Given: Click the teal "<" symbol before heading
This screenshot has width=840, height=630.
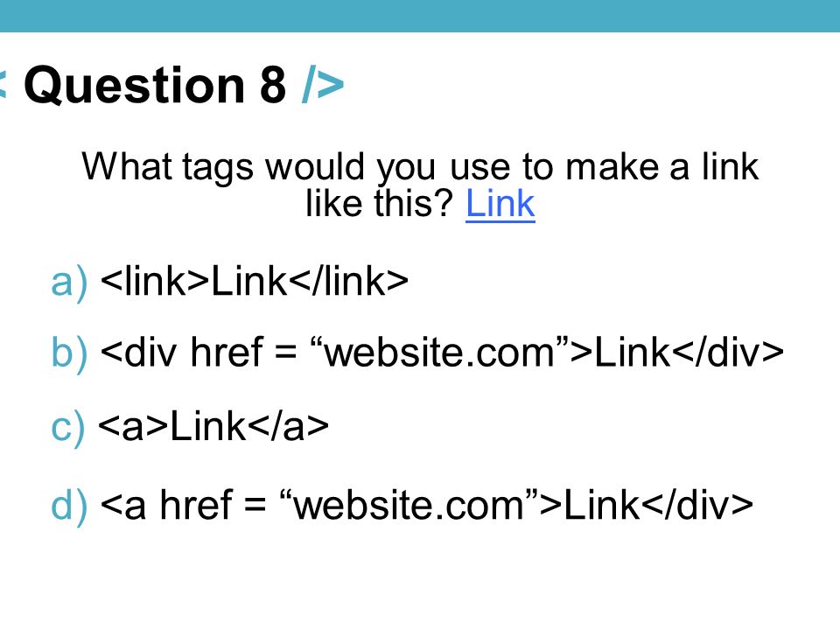Looking at the screenshot, I should click(x=3, y=85).
